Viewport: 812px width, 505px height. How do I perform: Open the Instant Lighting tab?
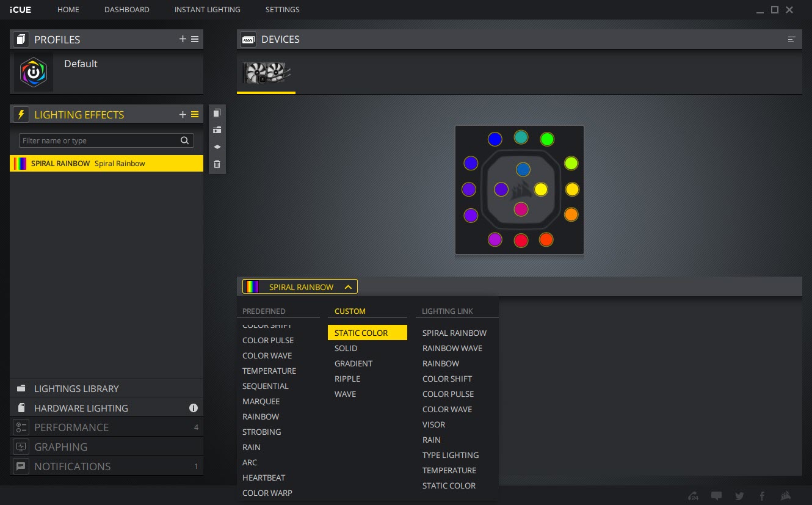pyautogui.click(x=208, y=10)
